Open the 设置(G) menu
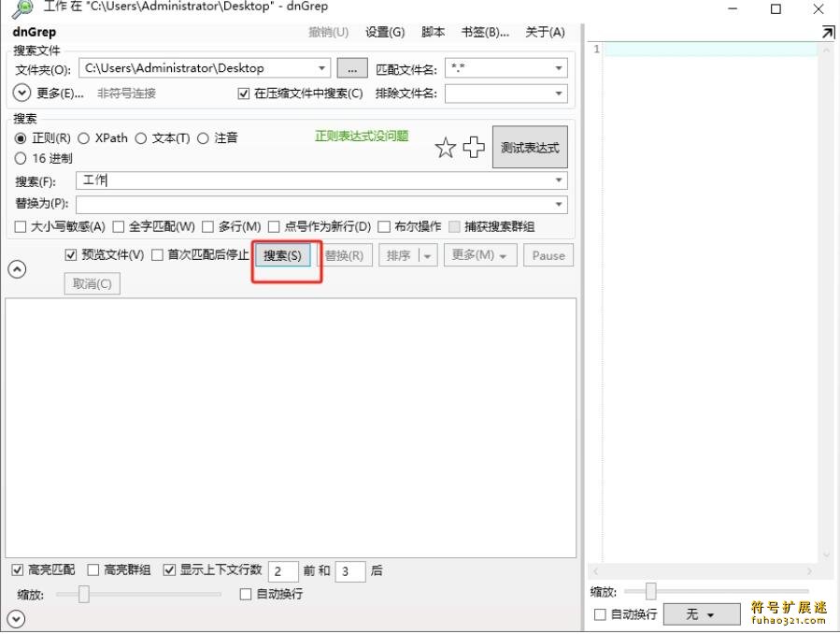Screen dimensions: 840x634 (384, 31)
